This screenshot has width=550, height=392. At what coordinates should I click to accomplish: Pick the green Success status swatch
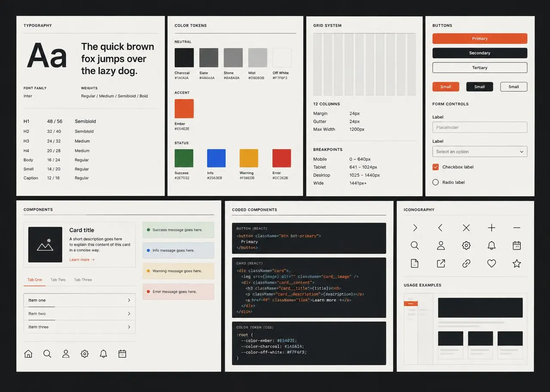click(184, 158)
